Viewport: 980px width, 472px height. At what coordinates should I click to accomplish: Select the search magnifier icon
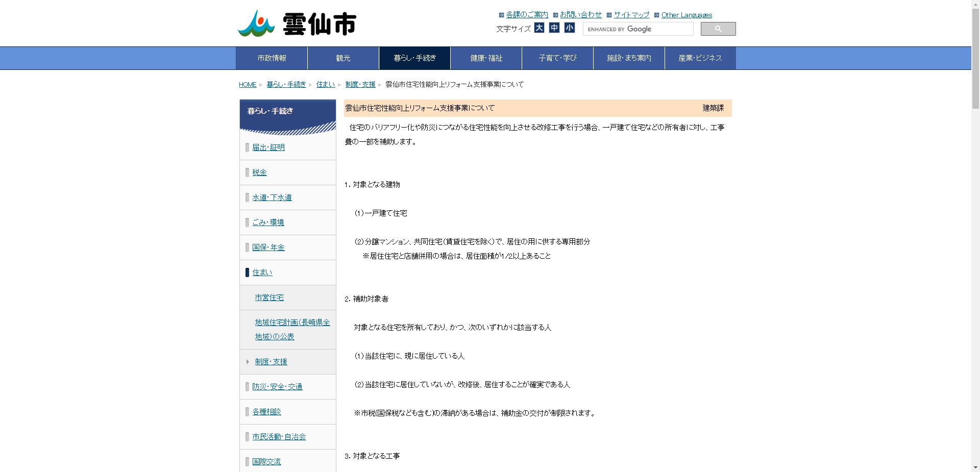click(x=719, y=29)
